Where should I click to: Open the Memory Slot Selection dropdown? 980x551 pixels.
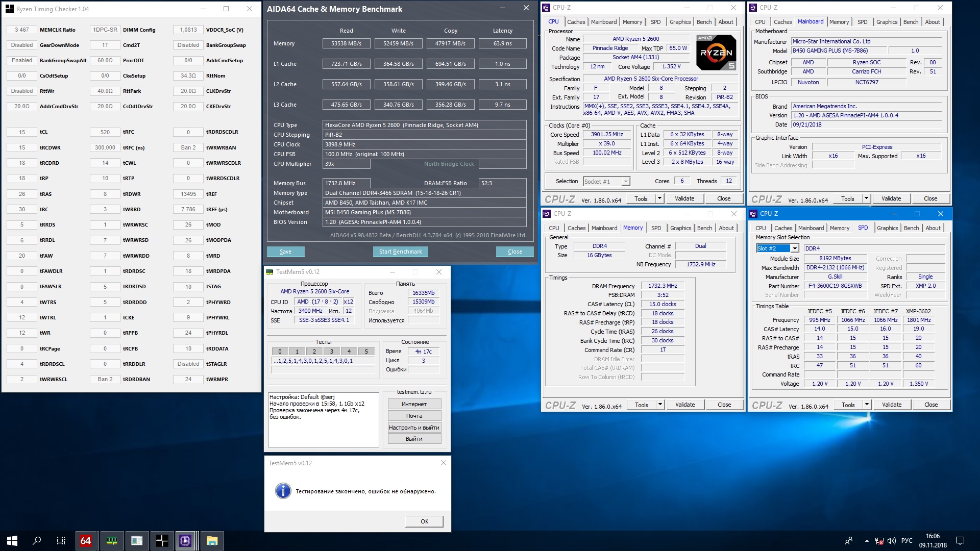(x=794, y=248)
